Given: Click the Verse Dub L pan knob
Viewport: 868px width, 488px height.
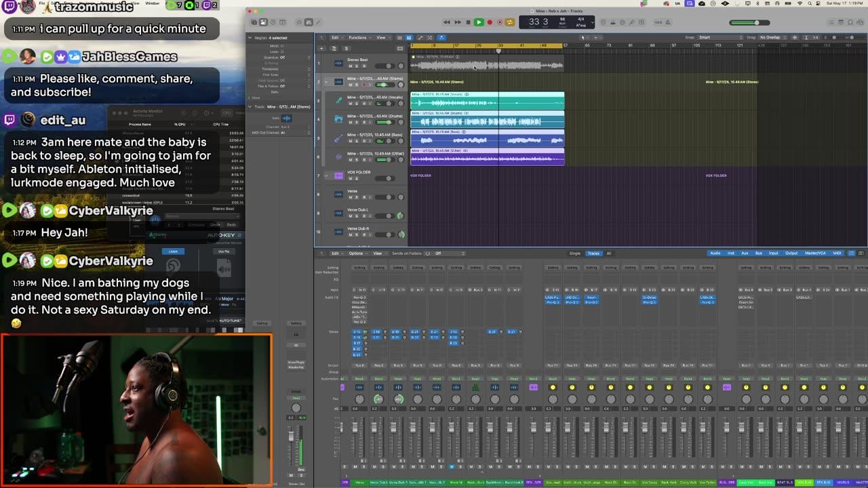Looking at the screenshot, I should pos(400,216).
